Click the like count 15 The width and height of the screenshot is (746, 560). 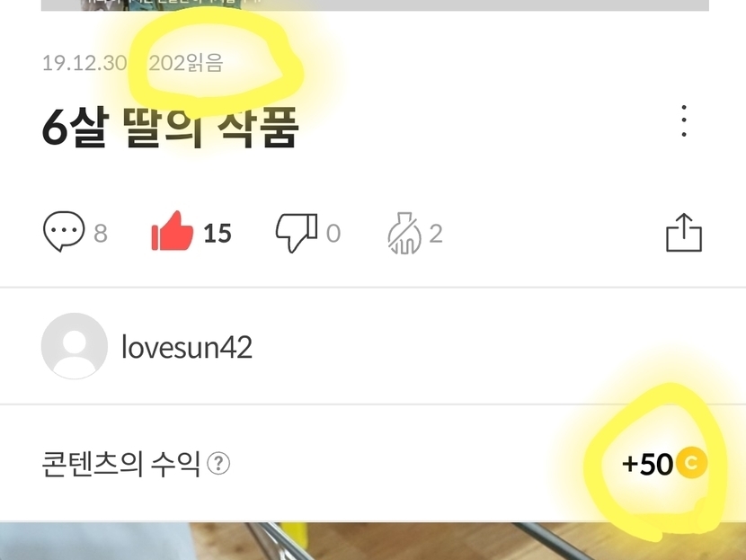pyautogui.click(x=218, y=233)
